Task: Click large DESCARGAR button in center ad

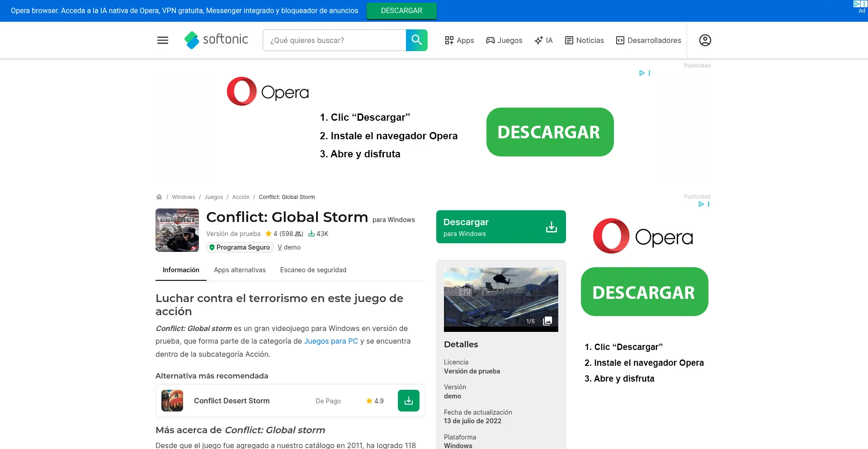Action: coord(550,132)
